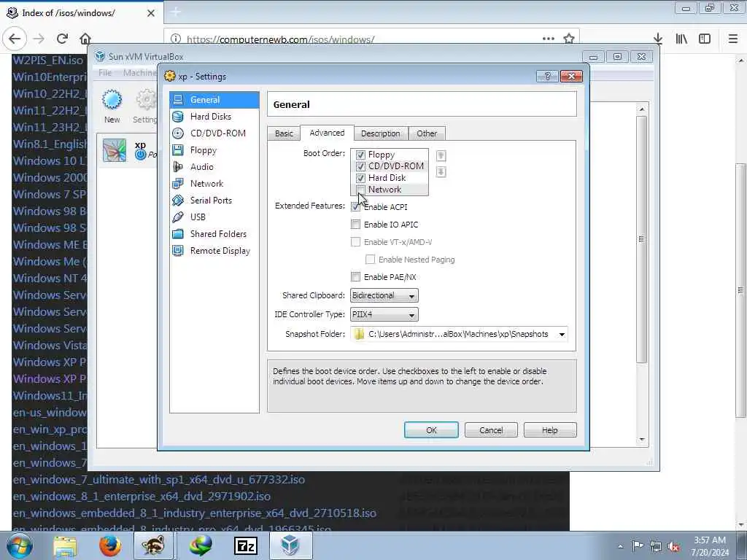This screenshot has height=560, width=747.
Task: Move the boot device down with the arrow
Action: click(441, 172)
